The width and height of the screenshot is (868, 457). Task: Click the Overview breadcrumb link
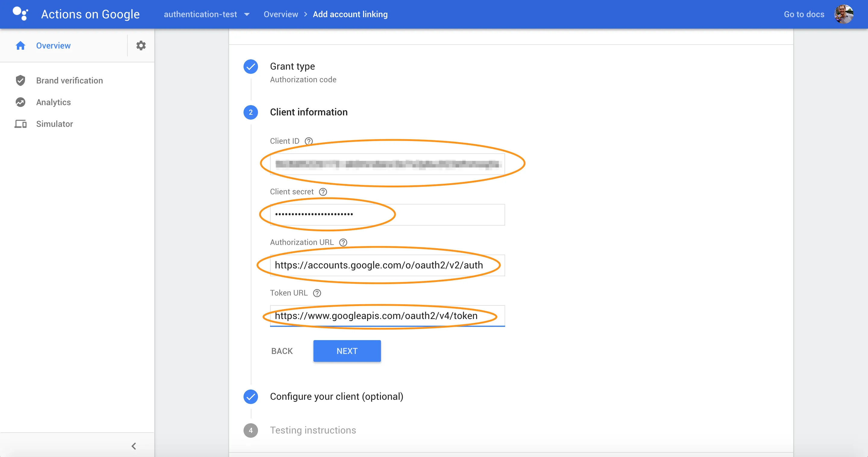point(281,14)
